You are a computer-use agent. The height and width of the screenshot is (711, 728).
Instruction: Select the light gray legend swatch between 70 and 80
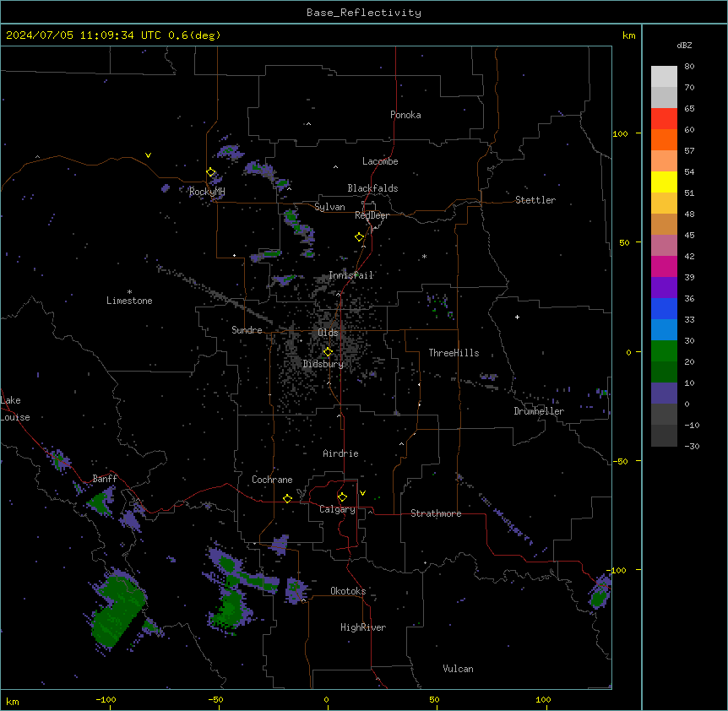(x=664, y=77)
